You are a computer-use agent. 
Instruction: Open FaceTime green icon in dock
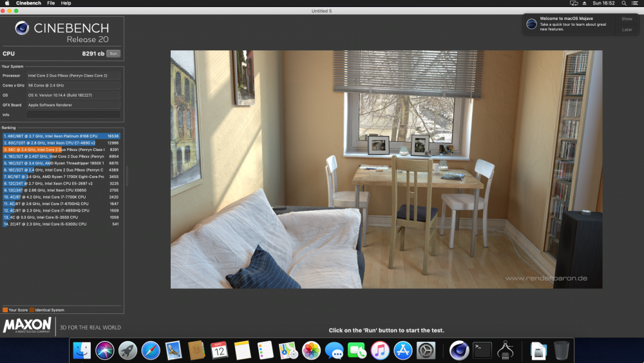click(x=357, y=351)
